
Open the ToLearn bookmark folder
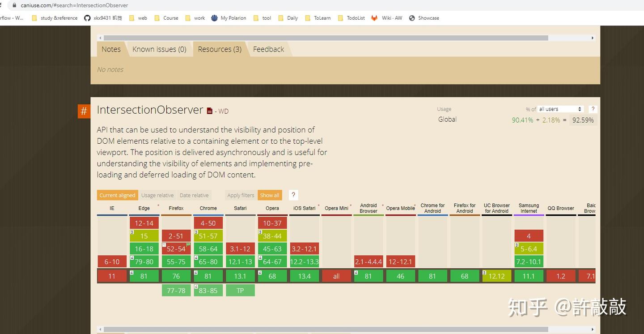(318, 18)
